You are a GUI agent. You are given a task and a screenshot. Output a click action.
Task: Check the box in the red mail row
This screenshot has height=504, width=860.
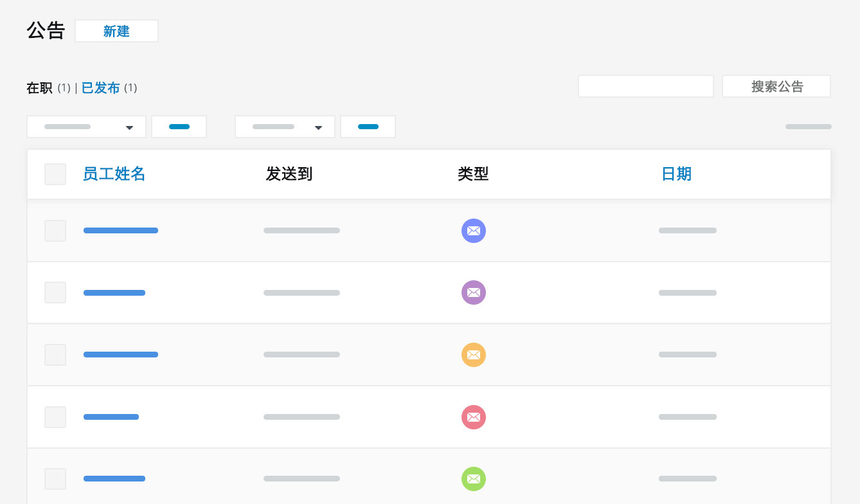pyautogui.click(x=55, y=417)
